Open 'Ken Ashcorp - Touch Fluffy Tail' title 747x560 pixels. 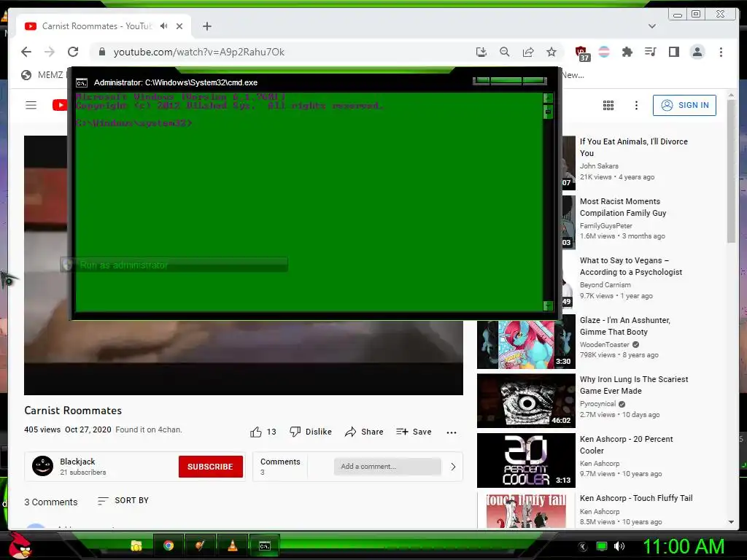point(636,498)
